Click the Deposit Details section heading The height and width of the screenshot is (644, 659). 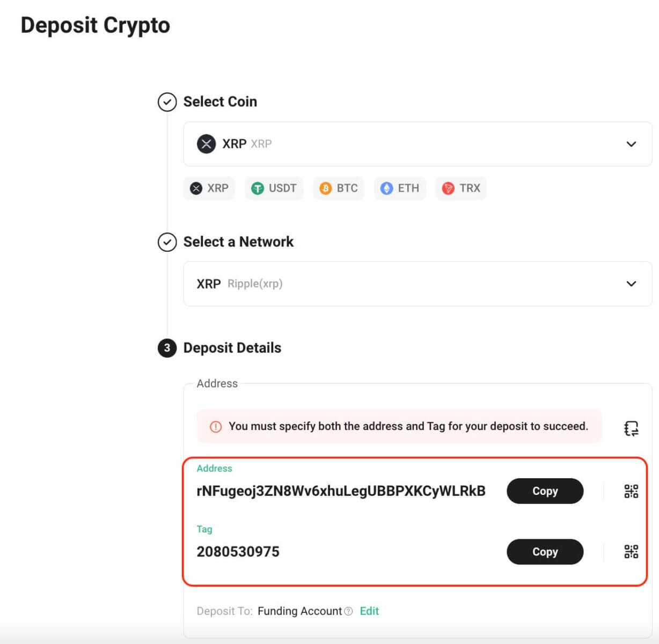coord(232,348)
